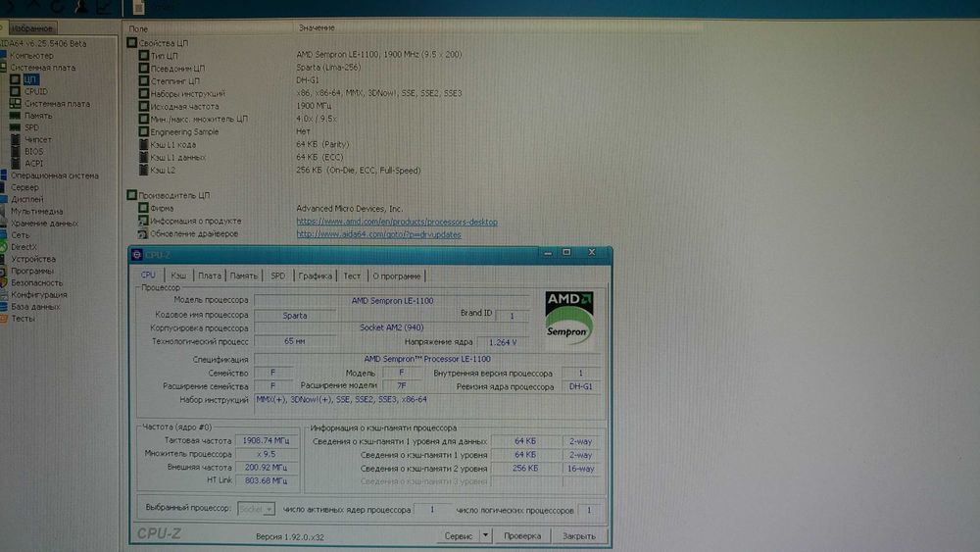
Task: Expand the Сервер category
Action: coord(24,187)
